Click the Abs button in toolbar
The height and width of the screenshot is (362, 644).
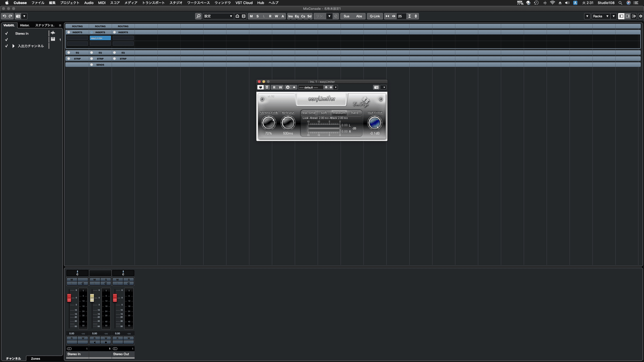click(359, 16)
